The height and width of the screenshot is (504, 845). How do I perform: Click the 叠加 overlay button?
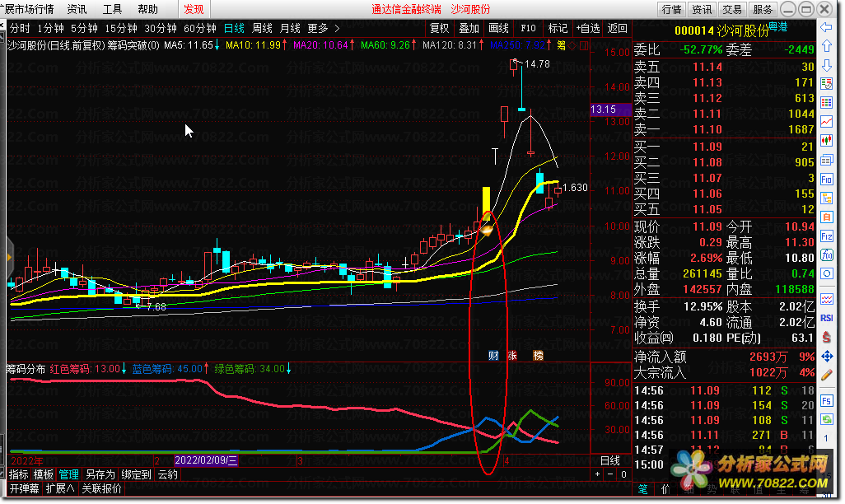click(x=469, y=28)
